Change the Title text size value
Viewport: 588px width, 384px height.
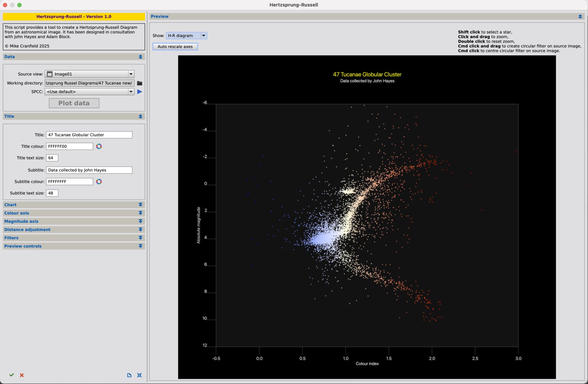(x=52, y=157)
